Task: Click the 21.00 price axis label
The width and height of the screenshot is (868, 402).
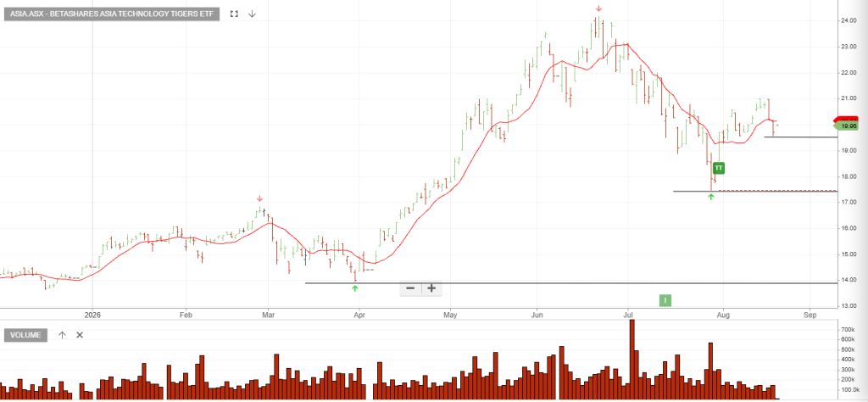Action: tap(849, 98)
